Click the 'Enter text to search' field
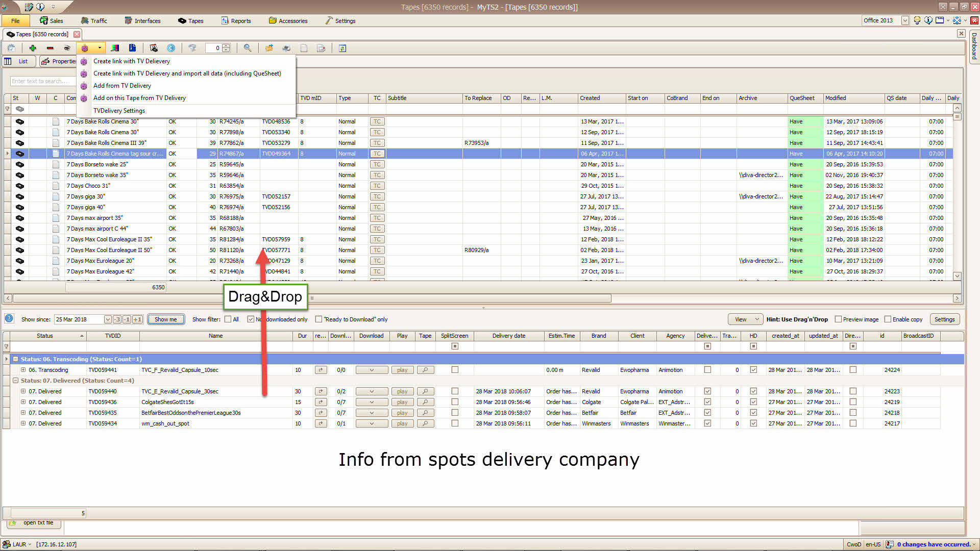 click(41, 81)
